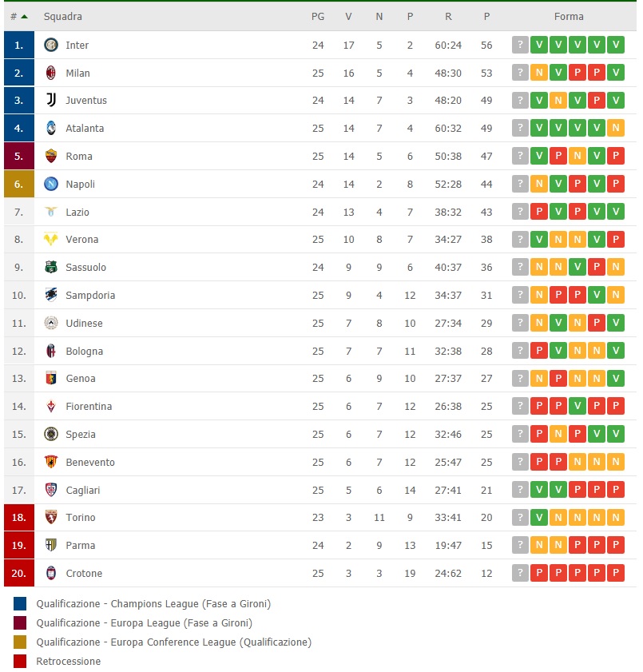The image size is (643, 672).
Task: Click the Napoli badge icon
Action: click(51, 184)
